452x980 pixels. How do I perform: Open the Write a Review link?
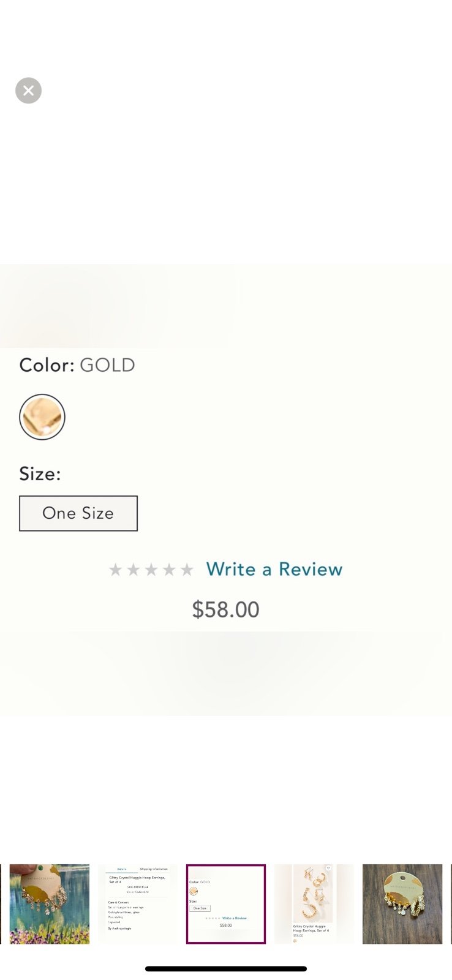click(x=274, y=569)
